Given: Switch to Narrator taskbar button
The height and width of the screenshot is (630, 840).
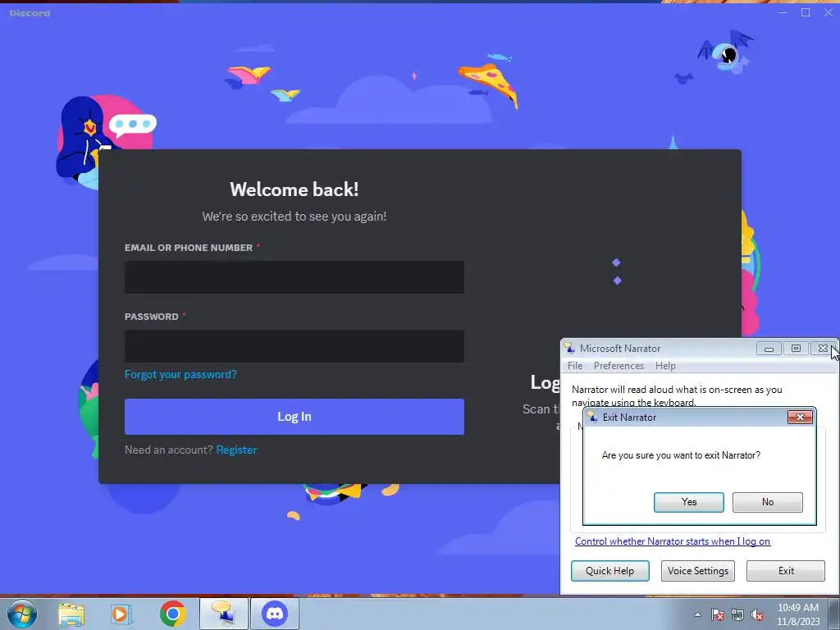Looking at the screenshot, I should (x=223, y=614).
